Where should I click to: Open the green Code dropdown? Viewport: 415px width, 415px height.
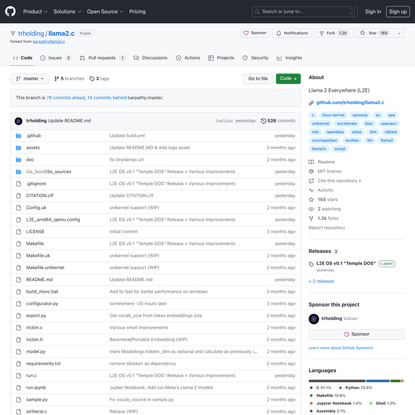[288, 79]
